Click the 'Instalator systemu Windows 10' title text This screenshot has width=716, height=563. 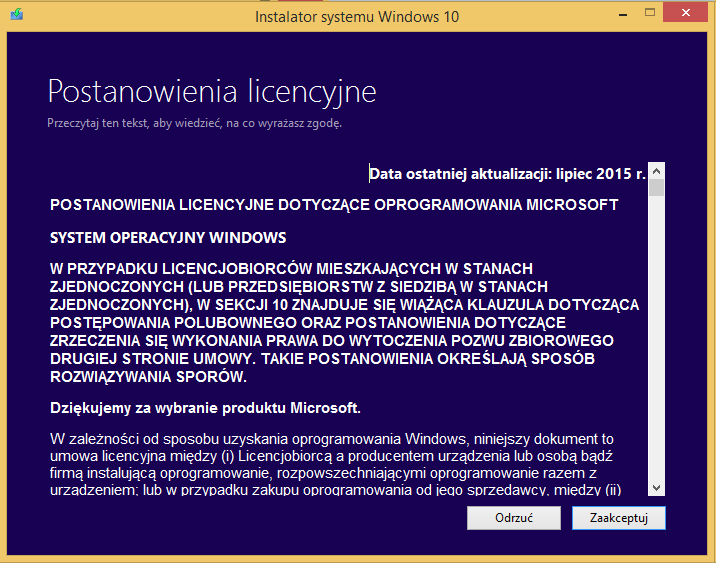[357, 16]
